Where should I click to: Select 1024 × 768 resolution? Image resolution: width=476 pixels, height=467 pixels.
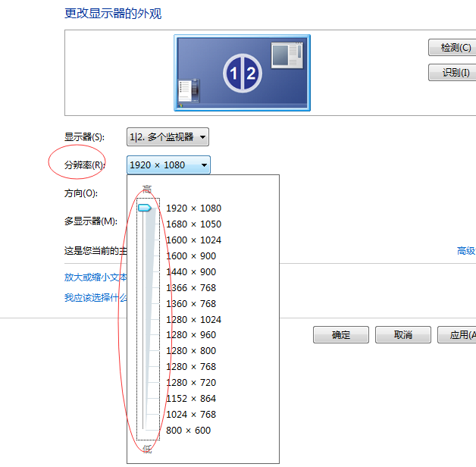(x=190, y=415)
